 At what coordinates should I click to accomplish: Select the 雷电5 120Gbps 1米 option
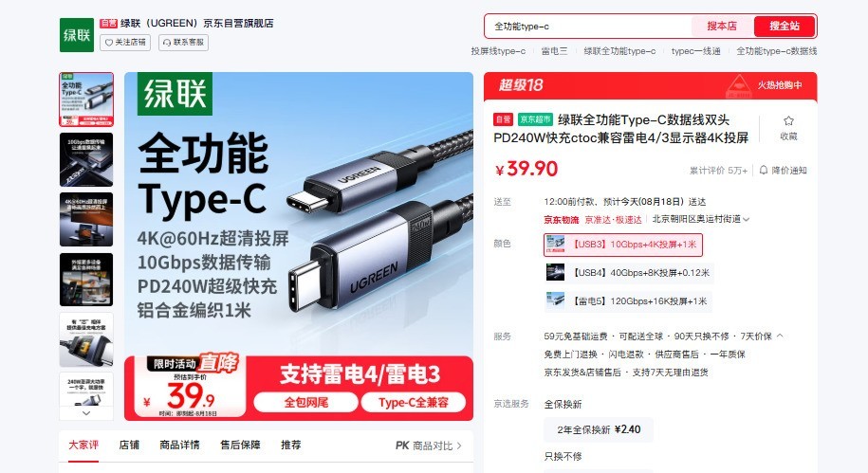click(627, 301)
